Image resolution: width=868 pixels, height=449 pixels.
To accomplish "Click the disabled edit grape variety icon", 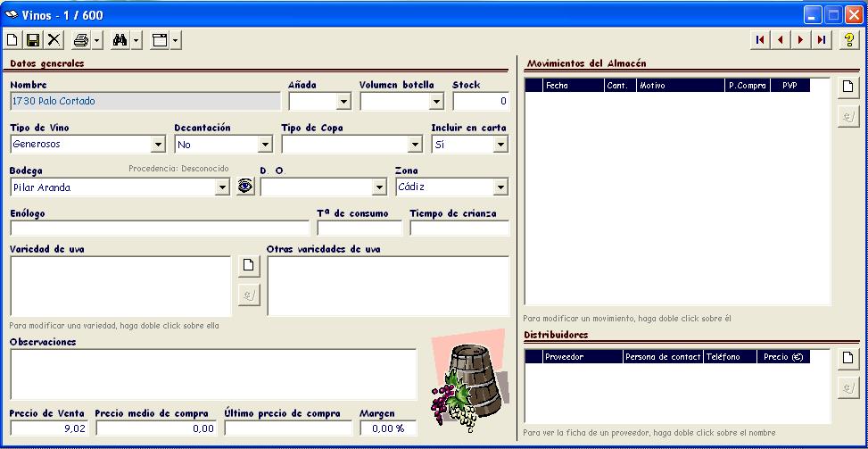I will [249, 295].
